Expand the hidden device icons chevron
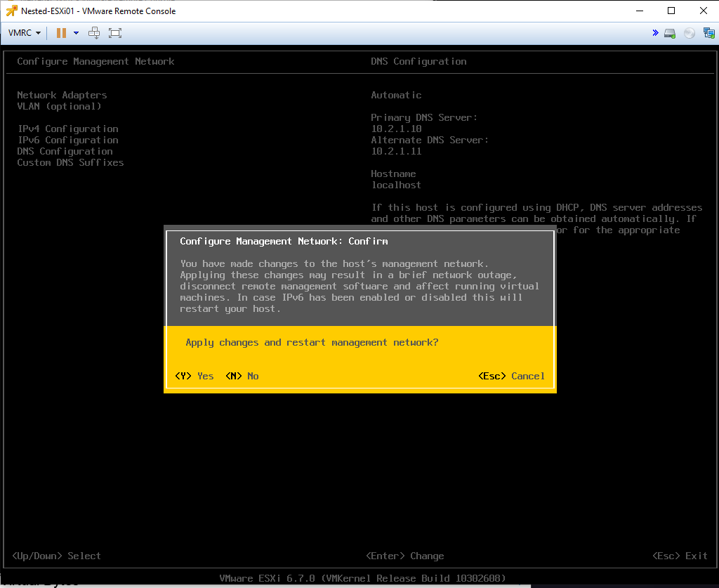This screenshot has height=588, width=719. point(655,33)
